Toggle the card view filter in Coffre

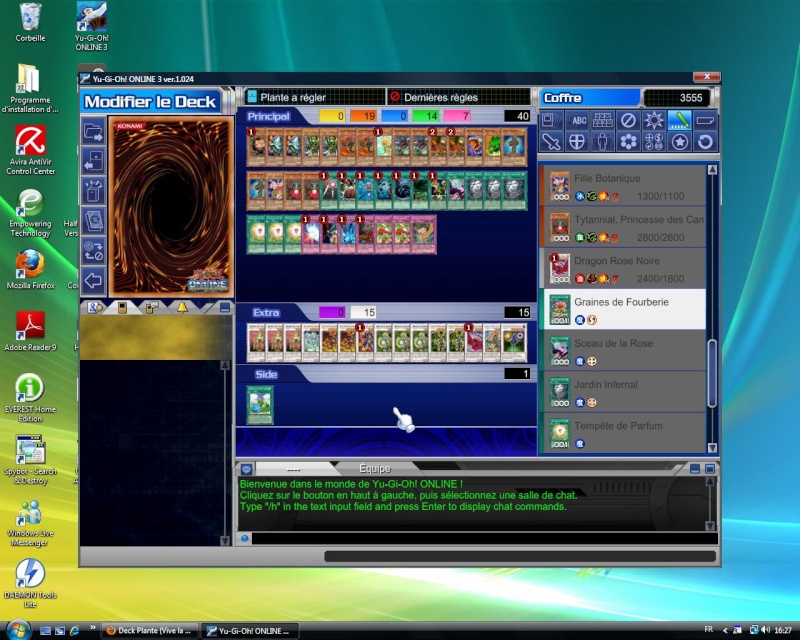pos(552,120)
